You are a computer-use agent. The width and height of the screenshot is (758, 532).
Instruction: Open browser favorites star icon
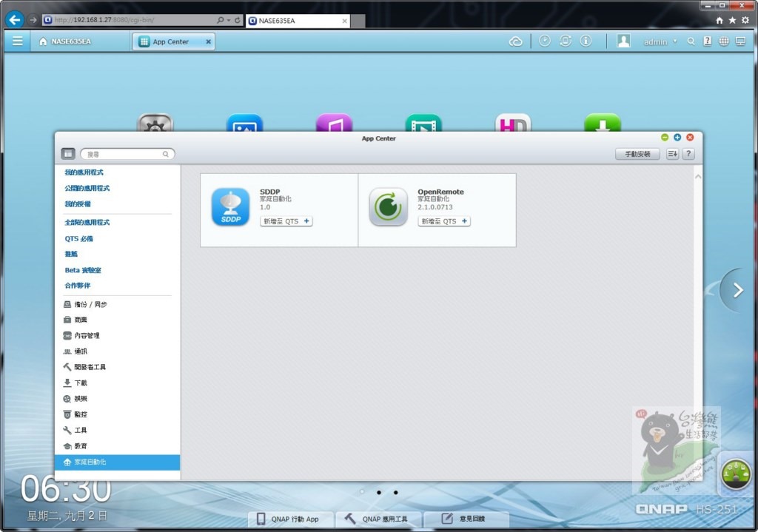coord(732,20)
